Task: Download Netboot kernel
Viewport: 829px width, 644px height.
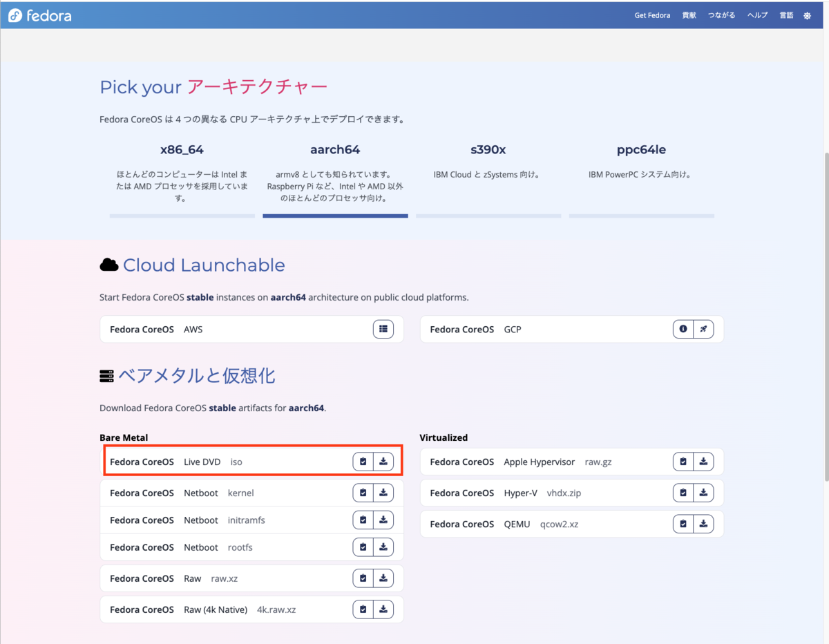Action: click(x=383, y=493)
